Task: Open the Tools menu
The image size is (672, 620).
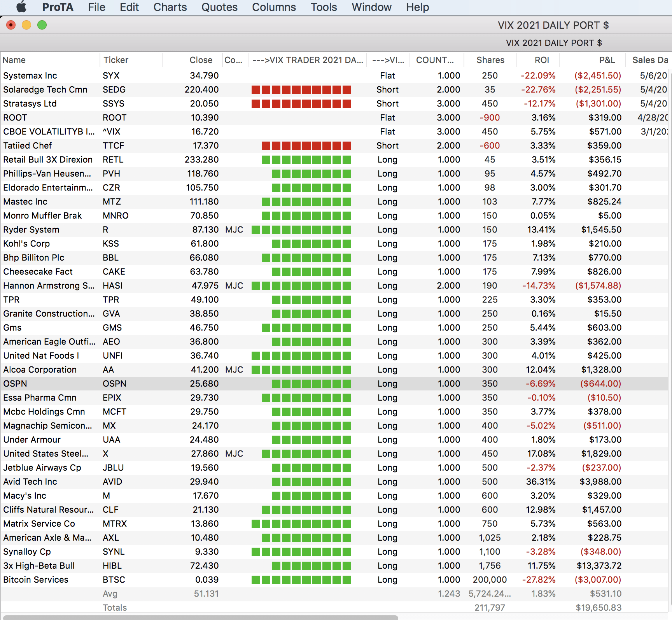Action: tap(324, 7)
